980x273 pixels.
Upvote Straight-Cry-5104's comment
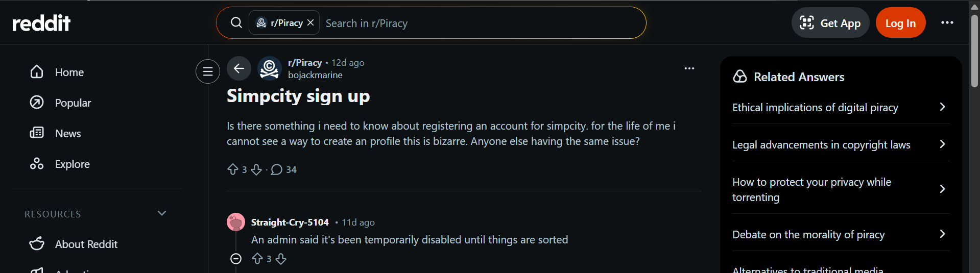[x=257, y=259]
